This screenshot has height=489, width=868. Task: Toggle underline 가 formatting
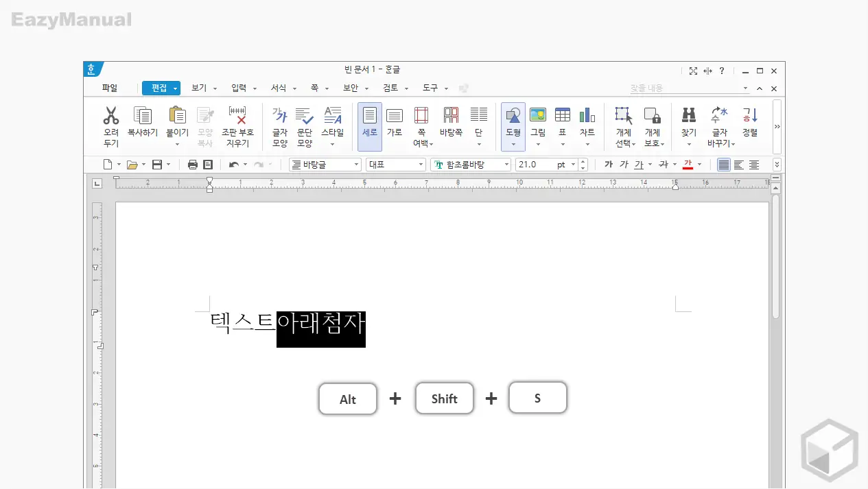(639, 165)
